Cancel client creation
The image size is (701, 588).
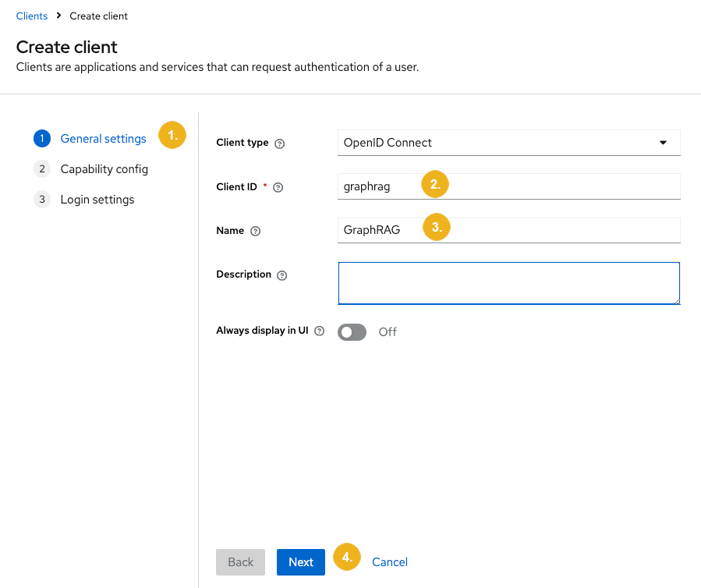390,562
